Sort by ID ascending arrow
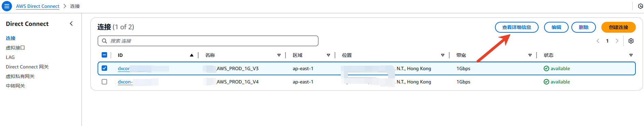 click(192, 55)
